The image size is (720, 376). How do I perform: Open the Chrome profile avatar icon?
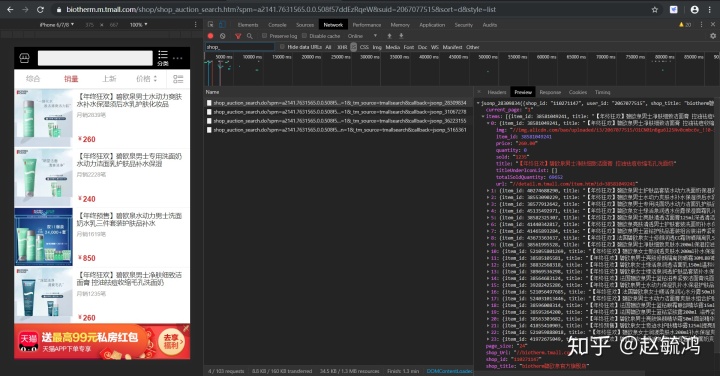(694, 9)
